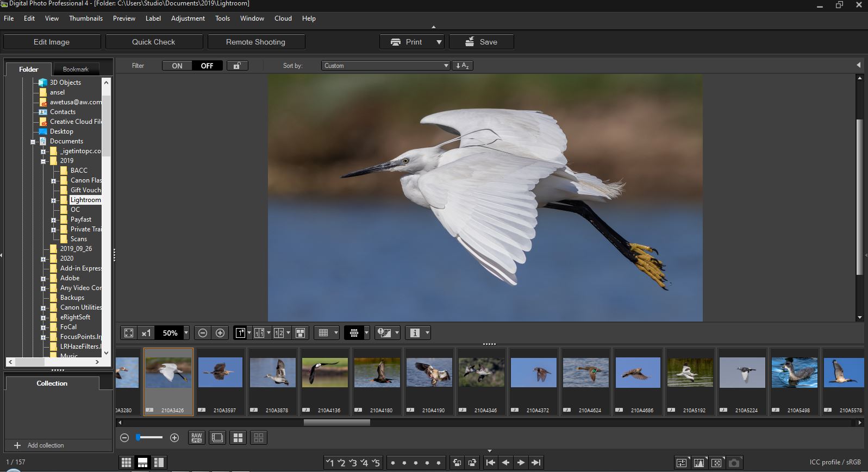The image size is (868, 472).
Task: Open the Sort by Custom dropdown
Action: coord(385,66)
